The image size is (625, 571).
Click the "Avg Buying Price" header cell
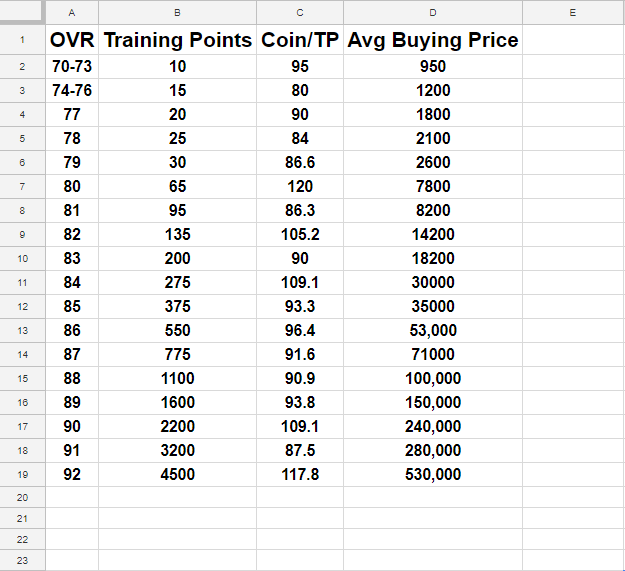click(x=433, y=41)
